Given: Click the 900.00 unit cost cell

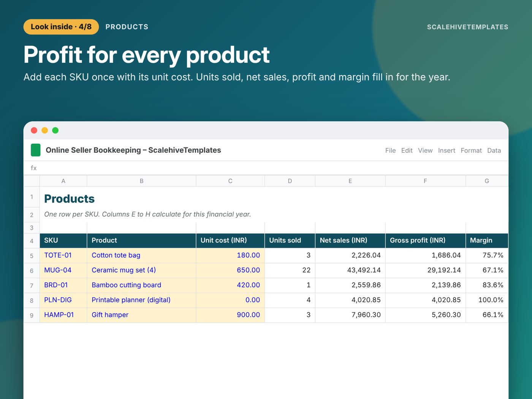Looking at the screenshot, I should click(230, 315).
